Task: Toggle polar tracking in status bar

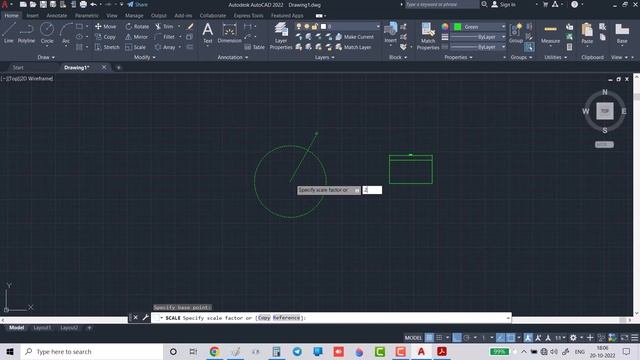Action: tap(467, 338)
